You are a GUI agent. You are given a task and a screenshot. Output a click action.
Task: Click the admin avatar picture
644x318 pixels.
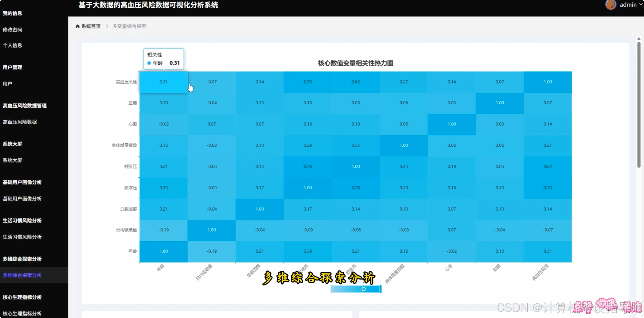tap(611, 5)
